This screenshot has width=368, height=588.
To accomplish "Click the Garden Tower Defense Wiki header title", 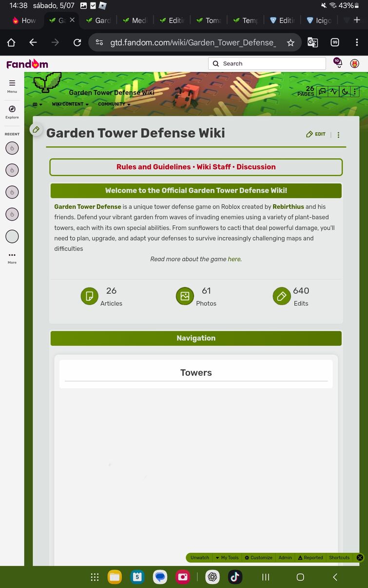I will point(112,92).
